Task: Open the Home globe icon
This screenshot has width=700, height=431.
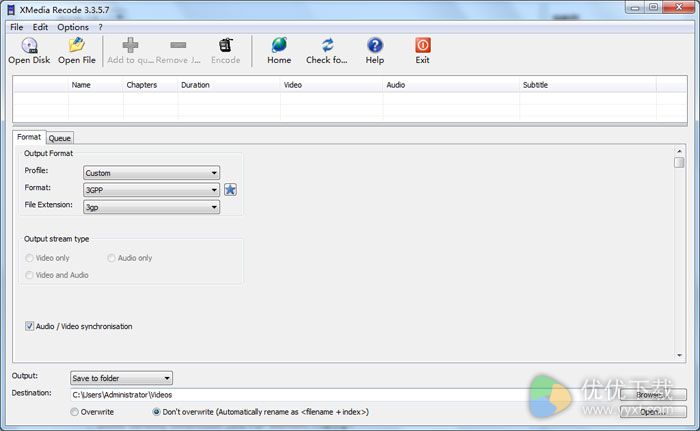Action: coord(279,45)
